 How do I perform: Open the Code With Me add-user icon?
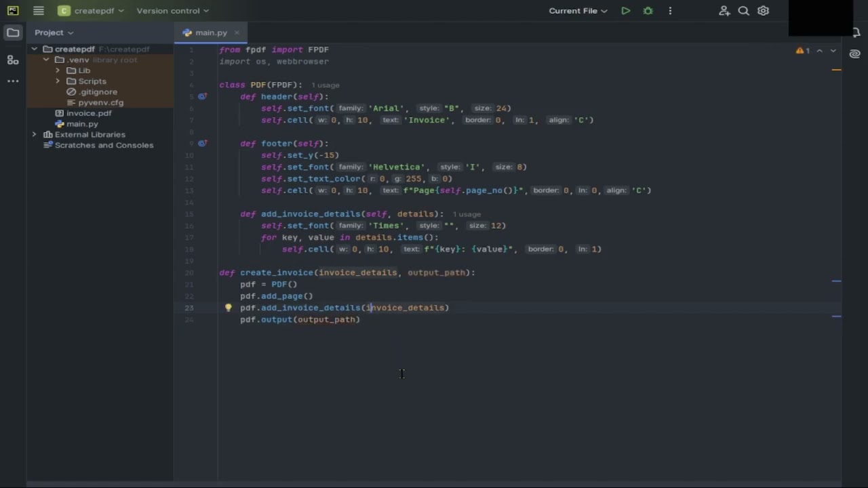724,11
